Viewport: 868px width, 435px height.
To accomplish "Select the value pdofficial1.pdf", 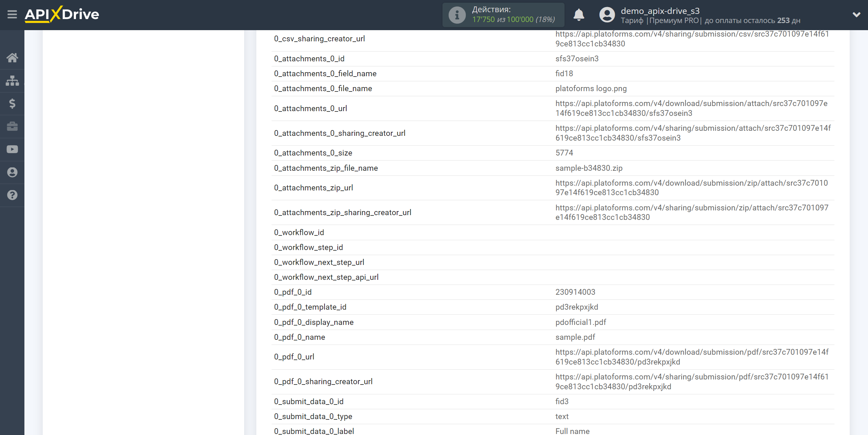I will click(x=581, y=322).
